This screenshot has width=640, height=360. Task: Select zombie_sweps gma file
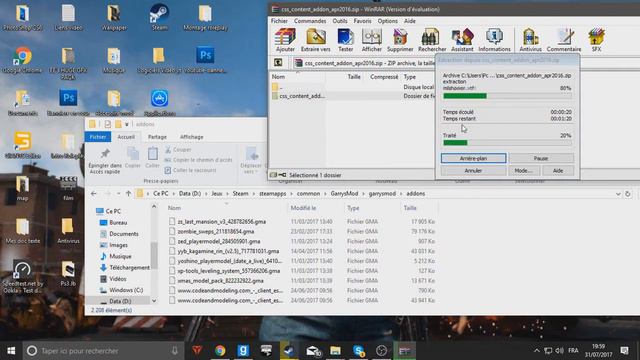point(216,231)
